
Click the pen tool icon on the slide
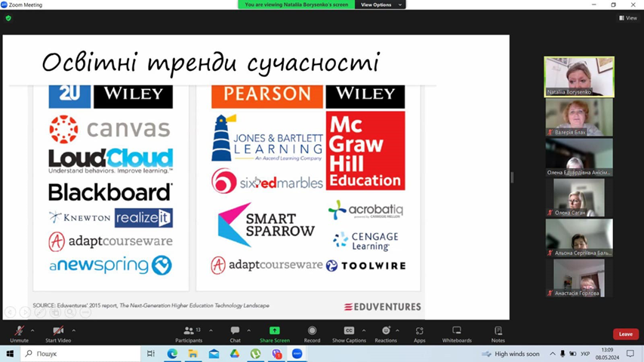(40, 312)
